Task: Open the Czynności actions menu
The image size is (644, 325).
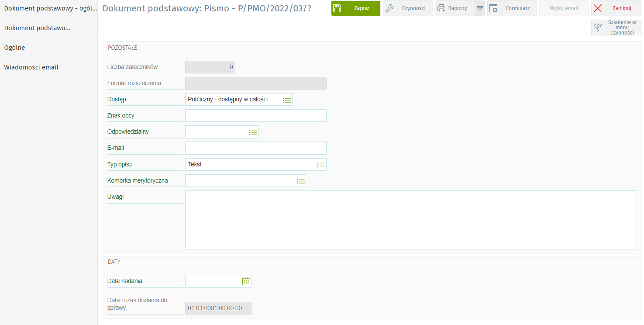Action: [408, 8]
